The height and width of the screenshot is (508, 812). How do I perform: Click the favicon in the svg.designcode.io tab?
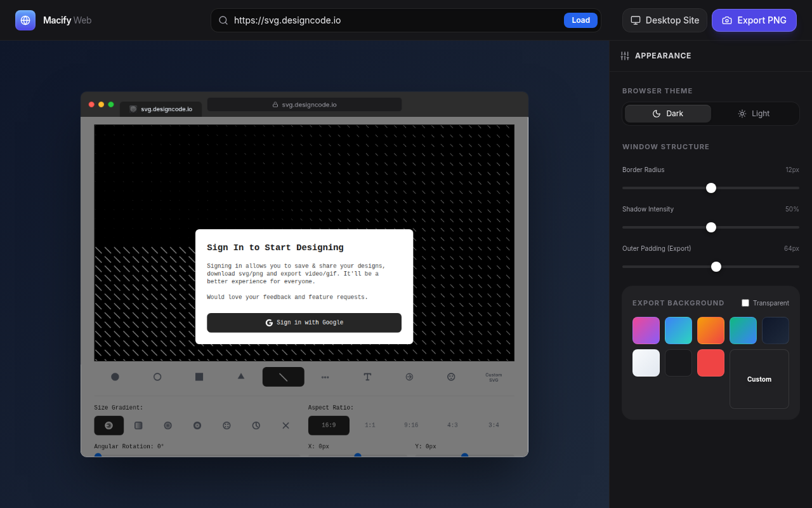point(133,109)
